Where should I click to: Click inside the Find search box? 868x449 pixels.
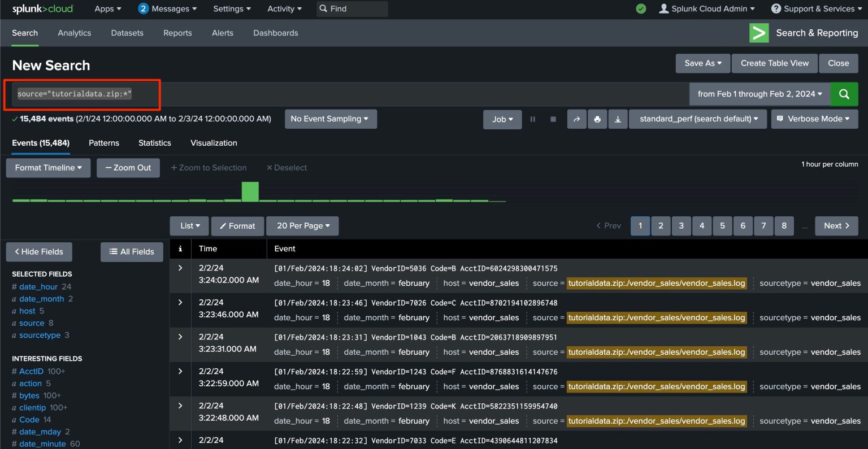pyautogui.click(x=350, y=8)
